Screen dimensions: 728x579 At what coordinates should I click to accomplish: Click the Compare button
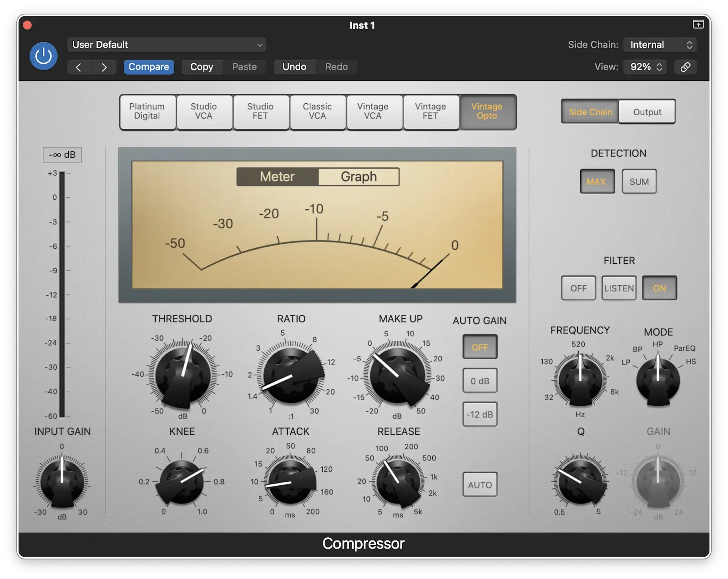point(149,67)
